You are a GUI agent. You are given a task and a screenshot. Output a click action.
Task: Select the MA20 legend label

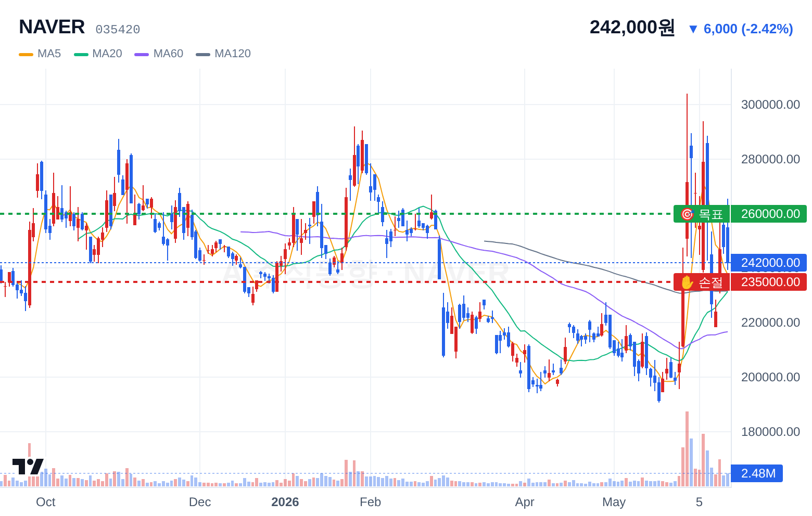107,54
